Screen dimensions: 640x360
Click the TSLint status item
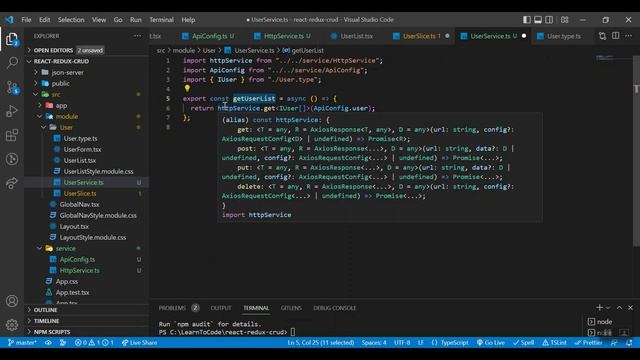(554, 342)
